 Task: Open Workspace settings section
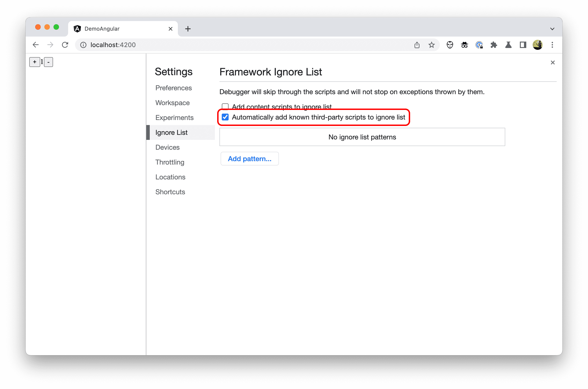[172, 103]
